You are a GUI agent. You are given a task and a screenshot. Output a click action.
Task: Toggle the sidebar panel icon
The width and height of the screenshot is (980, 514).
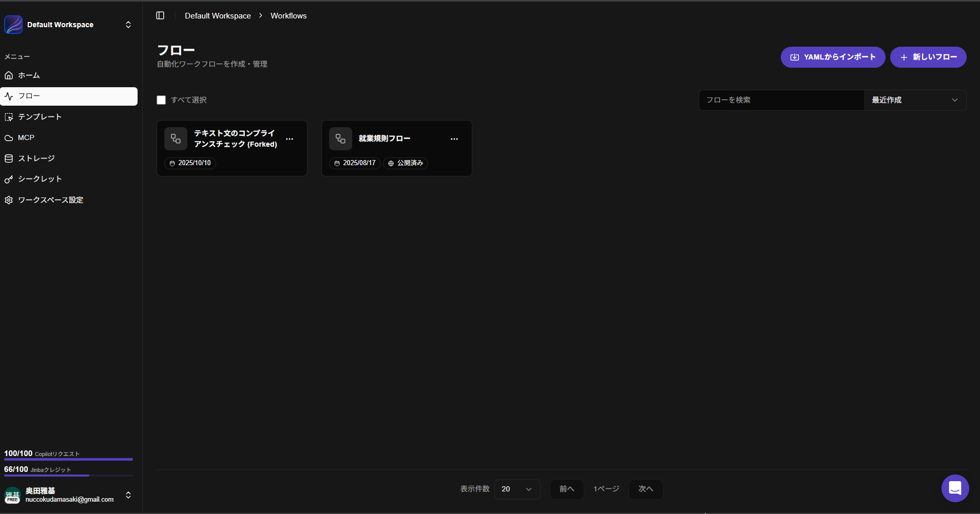click(x=160, y=15)
